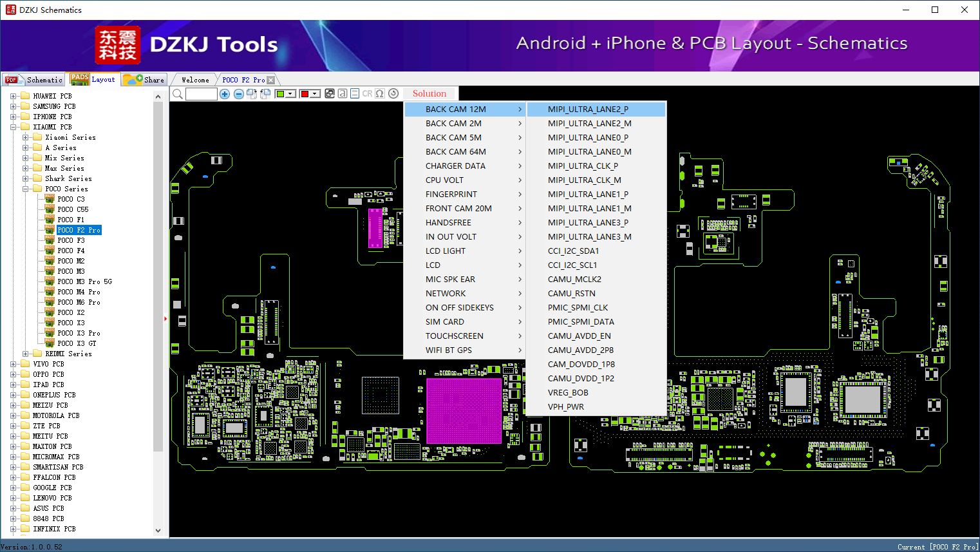The height and width of the screenshot is (552, 980).
Task: Switch to the Welcome tab
Action: coord(195,80)
